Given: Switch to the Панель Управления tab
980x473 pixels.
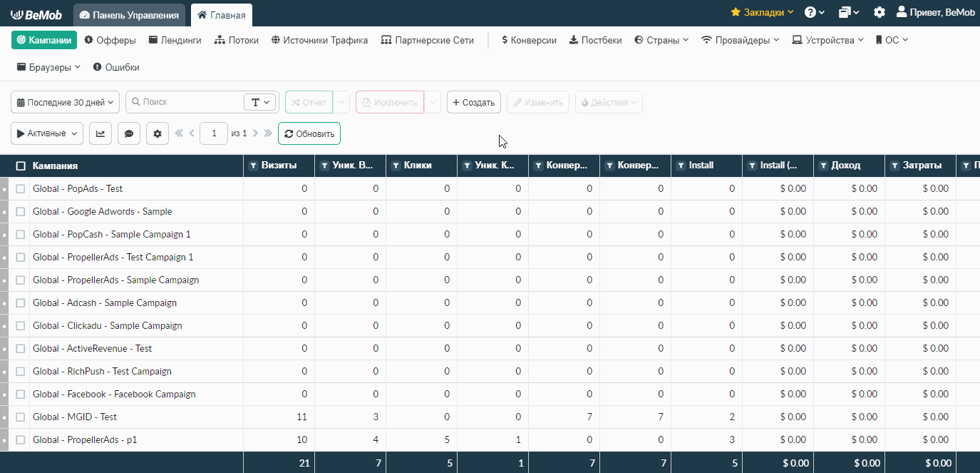Looking at the screenshot, I should pos(129,15).
